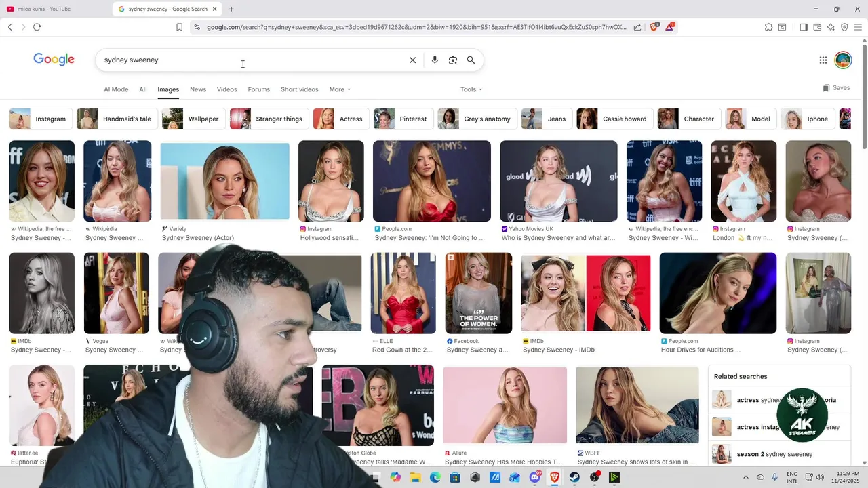868x488 pixels.
Task: Open the Short videos tab
Action: pos(300,89)
